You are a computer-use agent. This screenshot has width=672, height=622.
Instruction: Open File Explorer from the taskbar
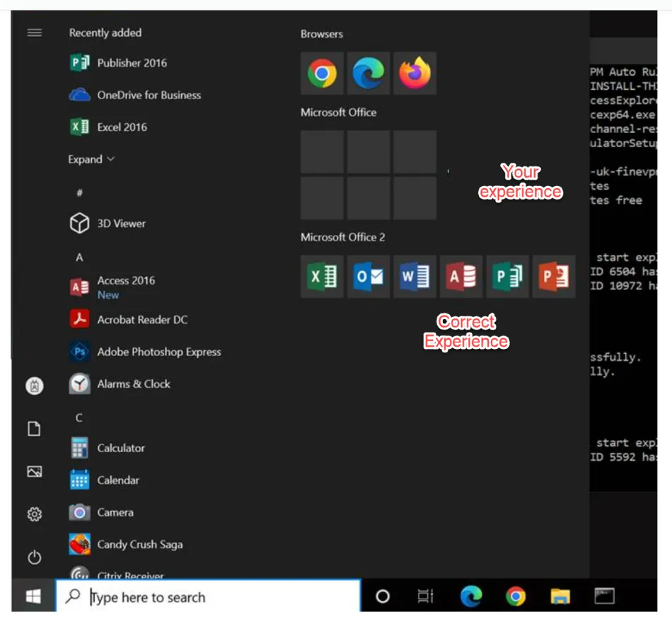coord(560,597)
